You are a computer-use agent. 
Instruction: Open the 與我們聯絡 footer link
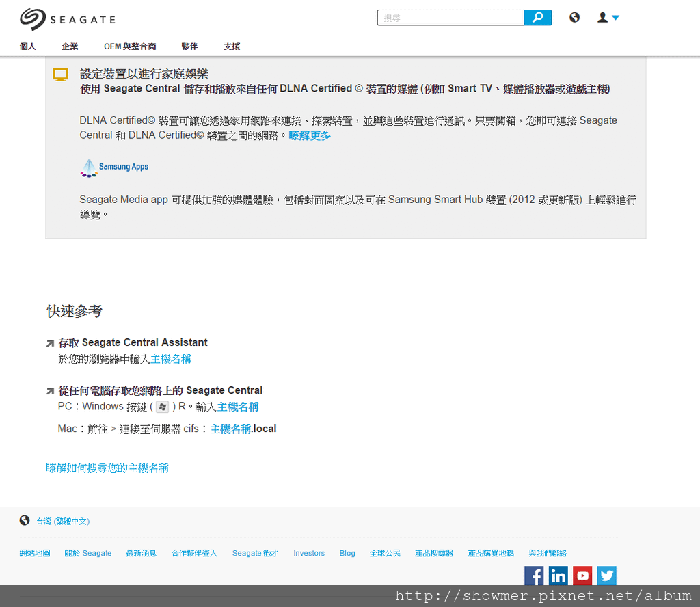(548, 553)
